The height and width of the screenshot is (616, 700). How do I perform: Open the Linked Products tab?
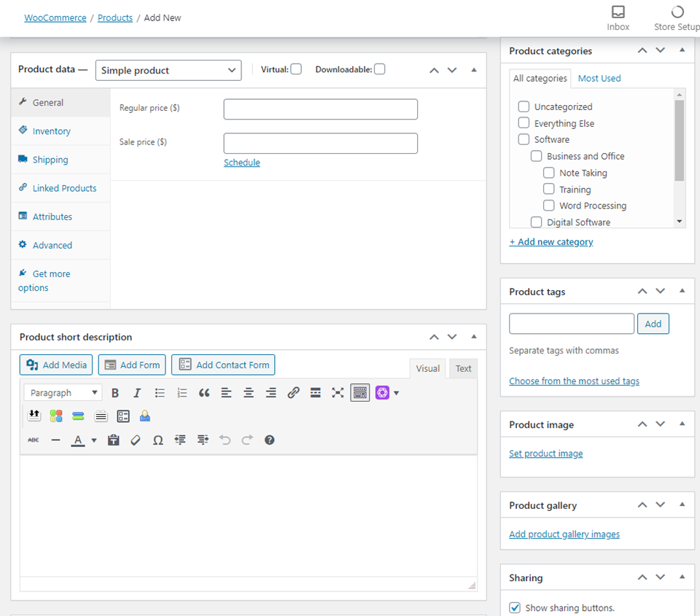click(x=61, y=188)
